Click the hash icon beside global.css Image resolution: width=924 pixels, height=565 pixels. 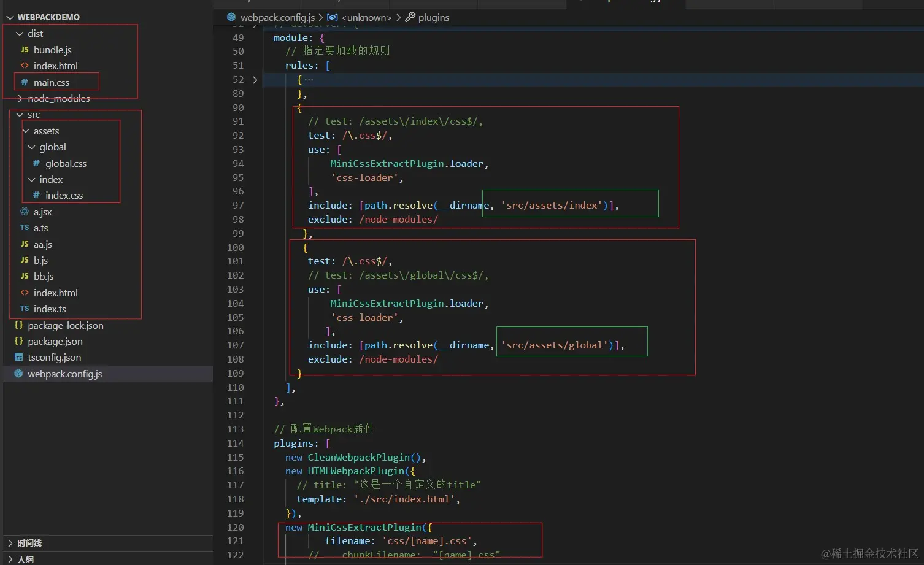click(36, 163)
